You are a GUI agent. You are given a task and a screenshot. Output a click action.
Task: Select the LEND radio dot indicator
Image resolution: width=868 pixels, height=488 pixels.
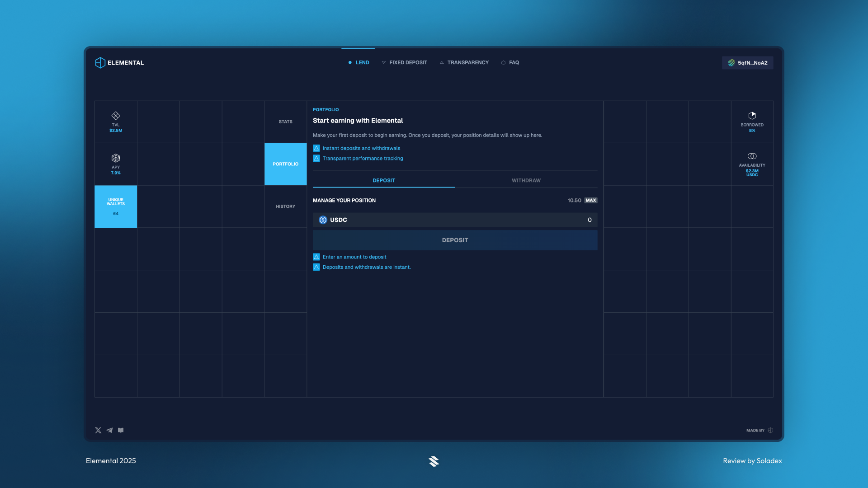tap(349, 62)
